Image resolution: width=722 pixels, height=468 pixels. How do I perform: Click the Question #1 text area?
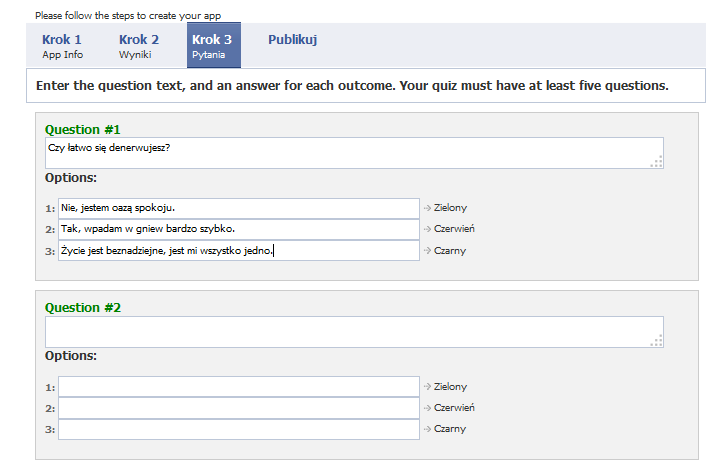point(354,153)
